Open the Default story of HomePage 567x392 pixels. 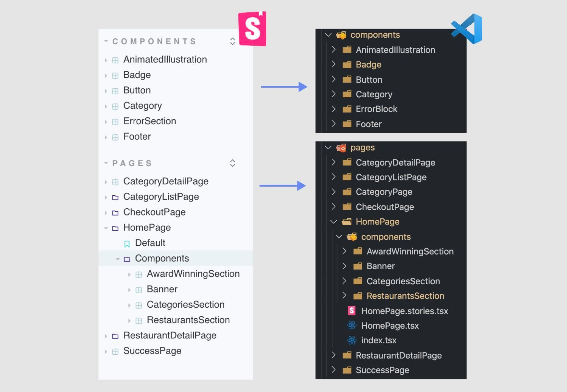(x=150, y=243)
